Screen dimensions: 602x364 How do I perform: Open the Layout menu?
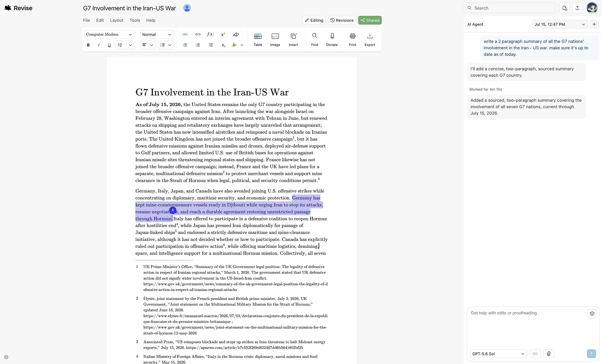point(117,20)
